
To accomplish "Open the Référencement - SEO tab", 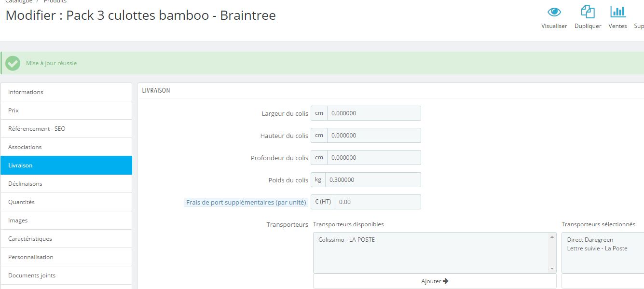I will [66, 129].
